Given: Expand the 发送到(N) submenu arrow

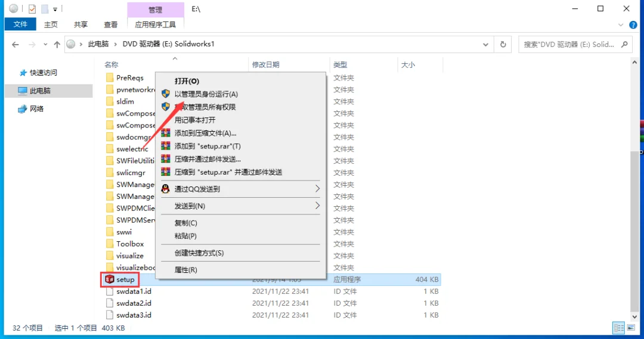Looking at the screenshot, I should 317,206.
